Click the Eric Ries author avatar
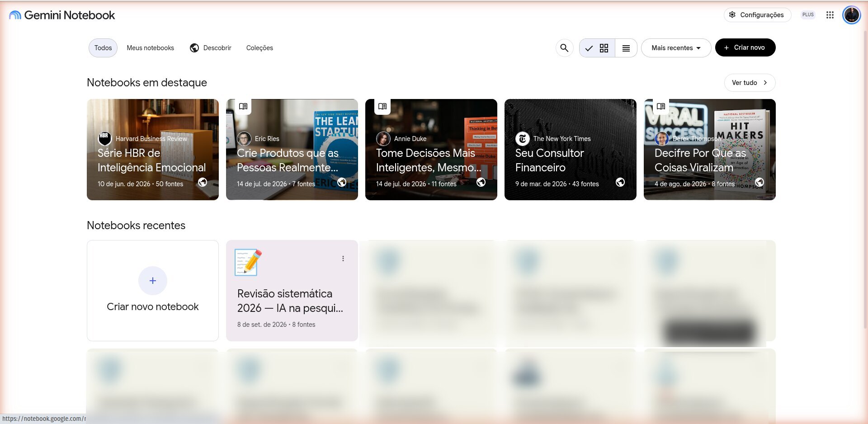The image size is (868, 424). (244, 138)
